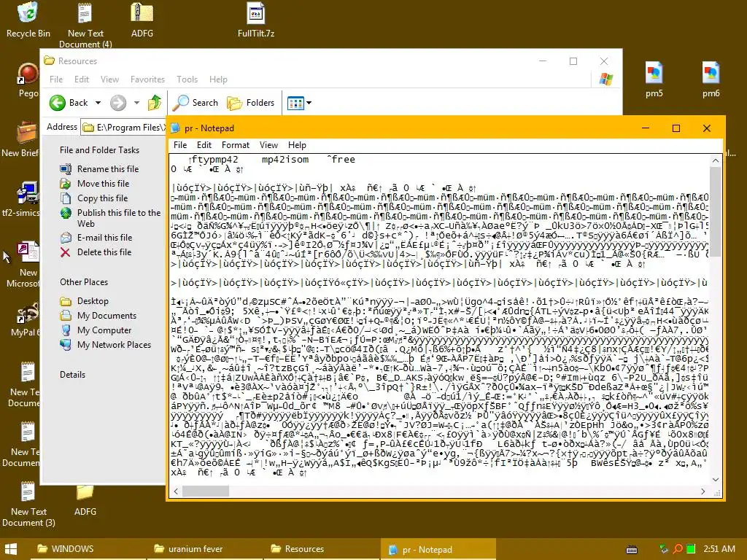Screen dimensions: 747x560
Task: Select pm6 desktop icon
Action: 711,80
